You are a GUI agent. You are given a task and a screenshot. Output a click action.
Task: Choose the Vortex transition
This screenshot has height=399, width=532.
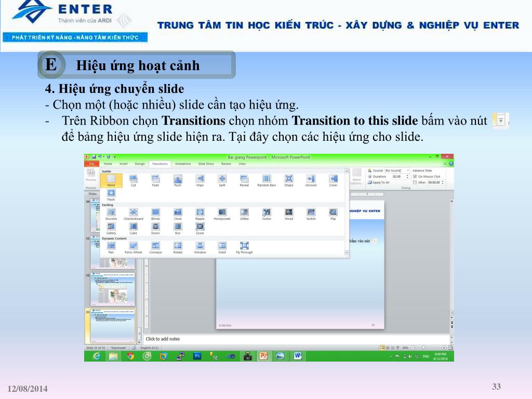tap(267, 214)
